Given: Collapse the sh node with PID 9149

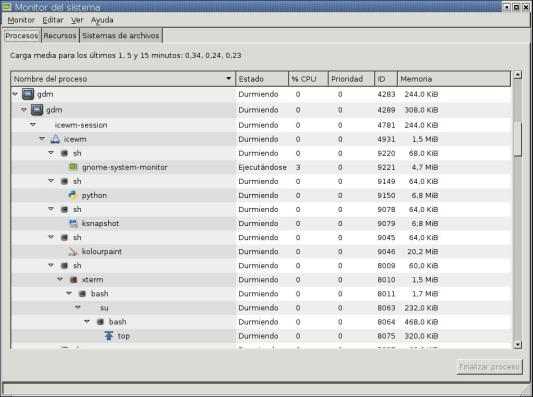Looking at the screenshot, I should click(51, 180).
